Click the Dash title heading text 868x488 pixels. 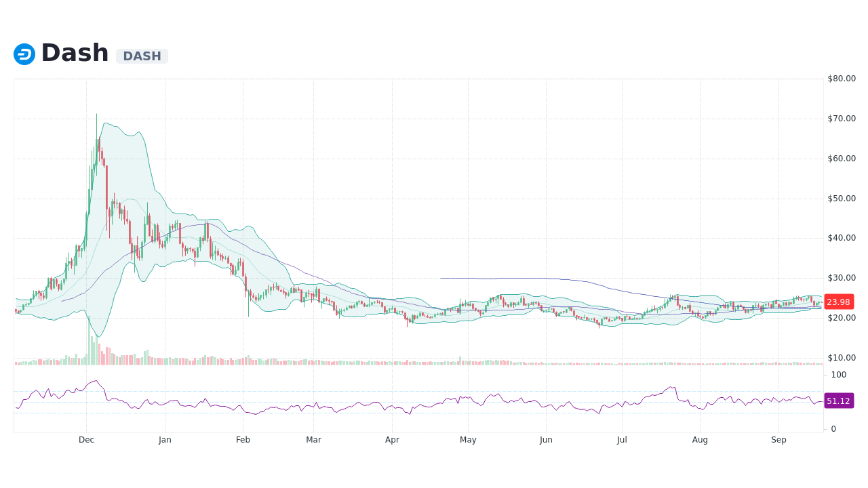75,52
